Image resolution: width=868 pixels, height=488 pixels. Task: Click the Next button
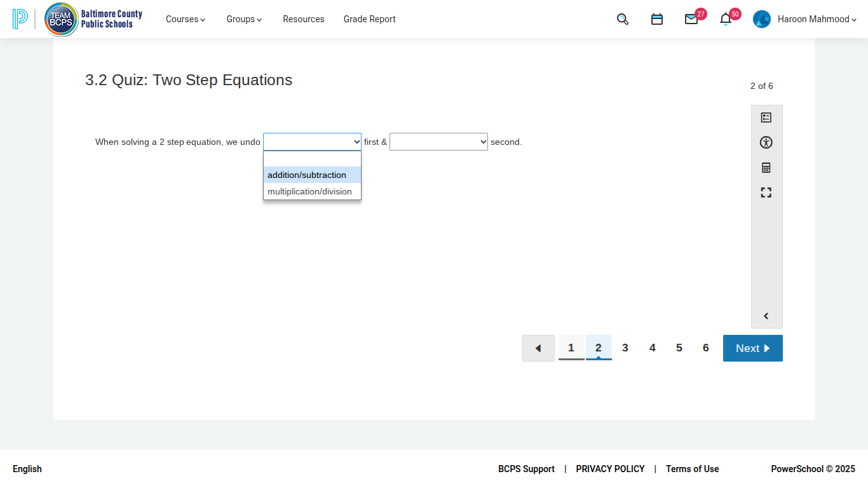(x=753, y=348)
